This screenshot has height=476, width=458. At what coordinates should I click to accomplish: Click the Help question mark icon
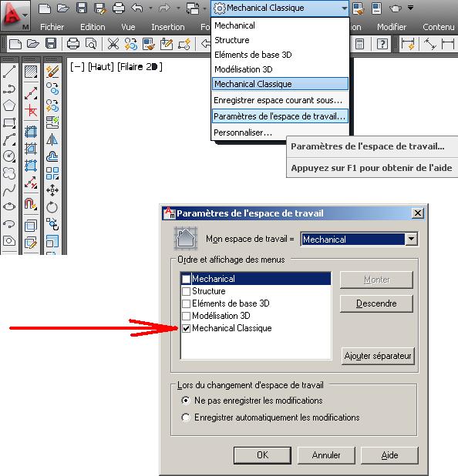pos(382,44)
